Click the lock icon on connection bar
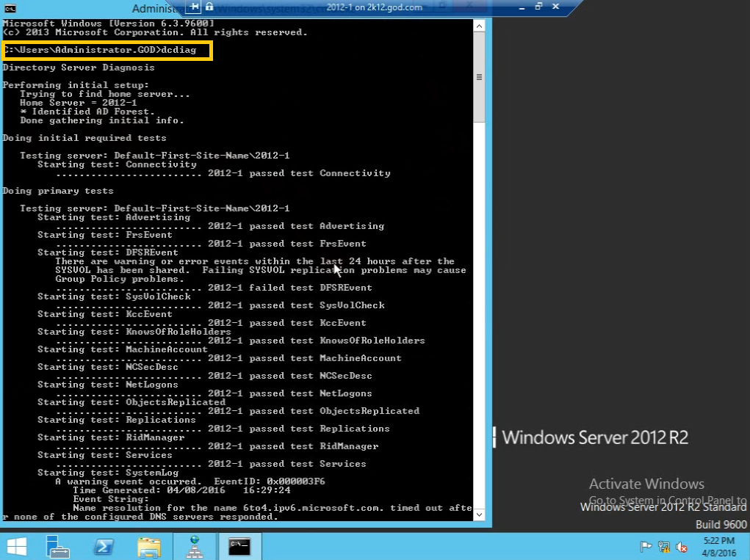The width and height of the screenshot is (750, 560). (209, 7)
